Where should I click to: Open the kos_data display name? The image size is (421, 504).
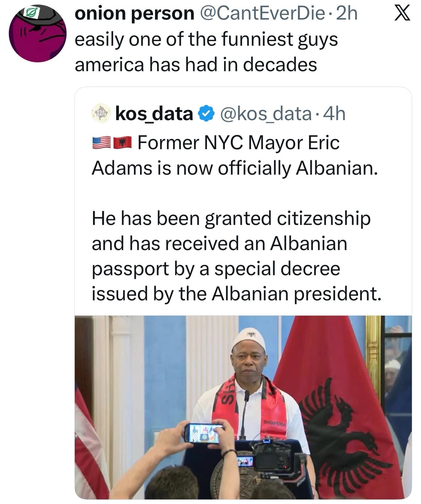point(154,114)
